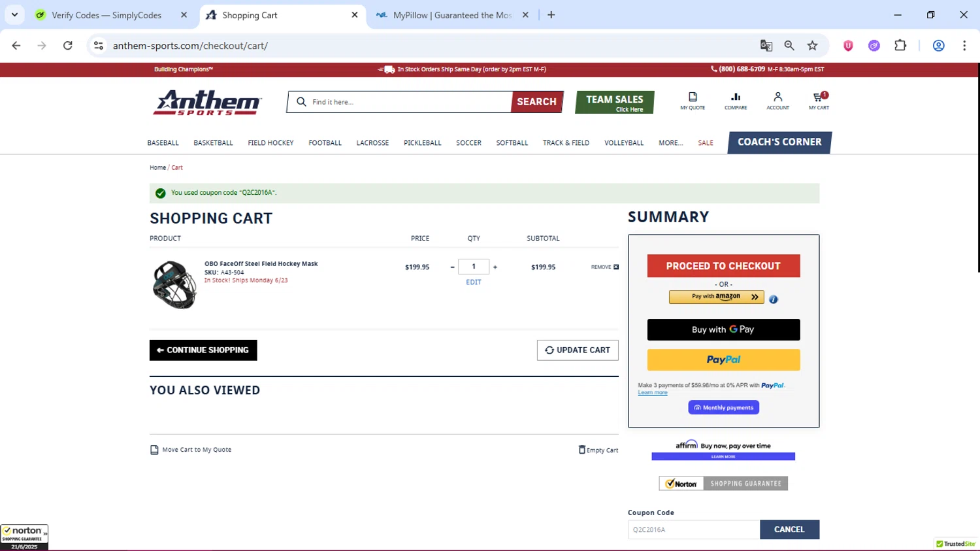Open the Pickleball menu
The height and width of the screenshot is (551, 980).
coord(422,143)
